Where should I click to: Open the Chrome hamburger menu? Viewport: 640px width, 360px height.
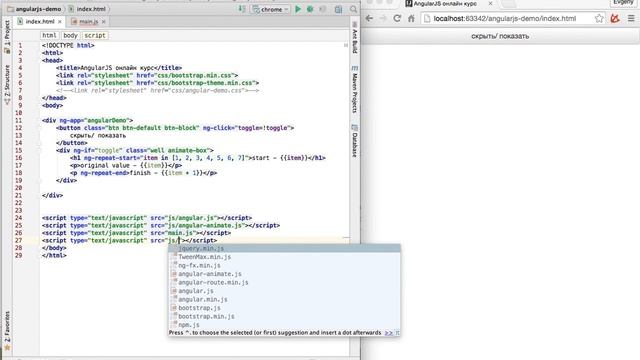(631, 18)
